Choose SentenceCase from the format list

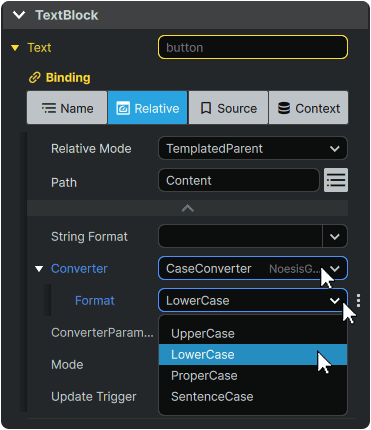pyautogui.click(x=253, y=397)
